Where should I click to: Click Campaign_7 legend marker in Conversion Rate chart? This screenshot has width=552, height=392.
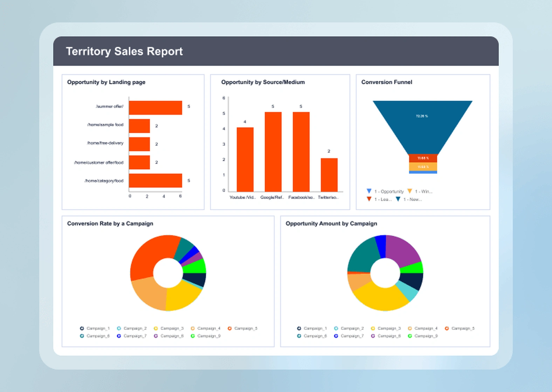point(119,336)
